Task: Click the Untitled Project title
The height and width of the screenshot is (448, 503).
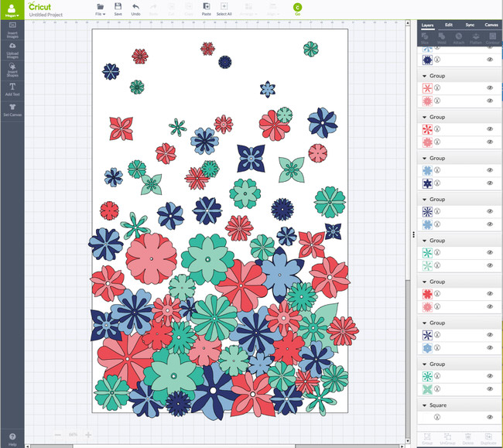Action: [x=46, y=15]
